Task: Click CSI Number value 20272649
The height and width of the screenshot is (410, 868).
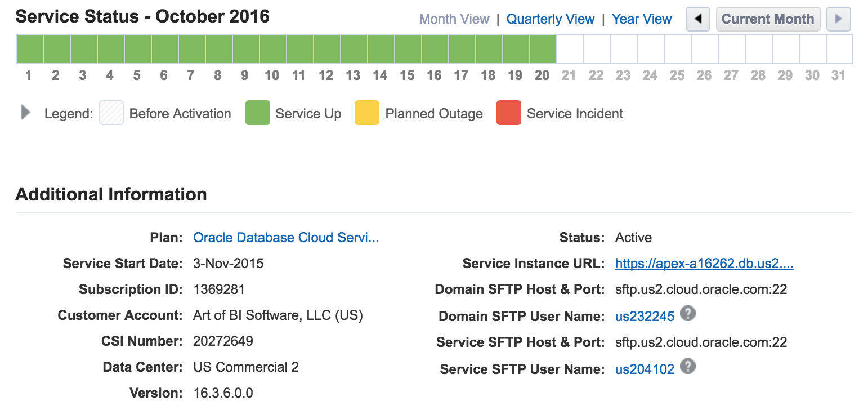Action: point(223,341)
